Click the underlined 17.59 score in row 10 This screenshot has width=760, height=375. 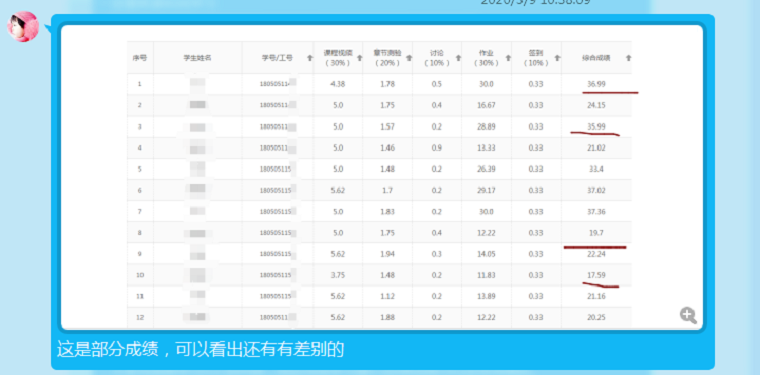(596, 275)
